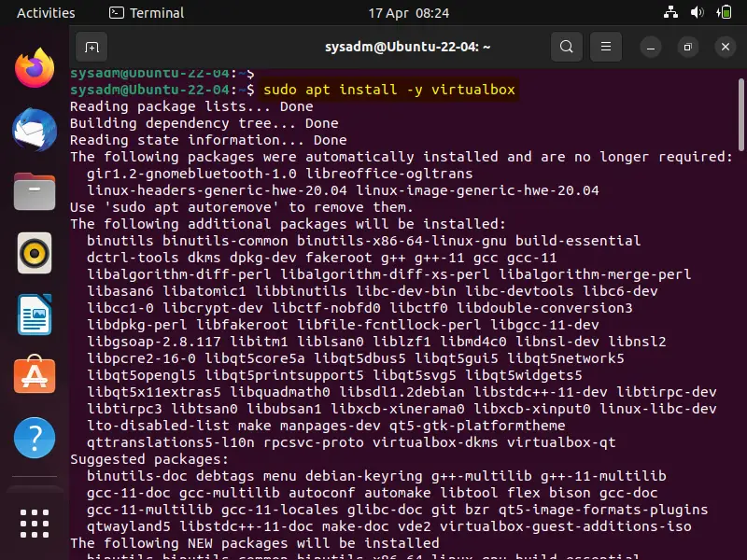Click 'The following additional packages will be installed:' line
The image size is (747, 560).
[x=288, y=224]
